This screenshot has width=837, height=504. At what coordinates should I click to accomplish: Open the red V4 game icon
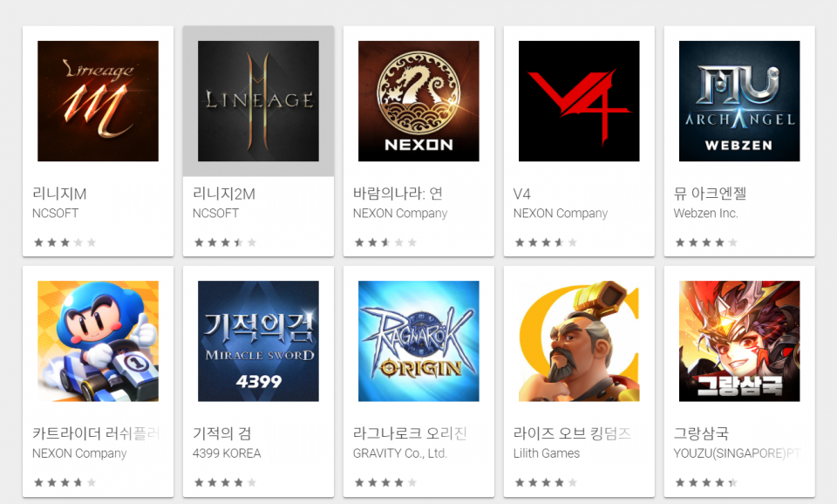[x=579, y=101]
